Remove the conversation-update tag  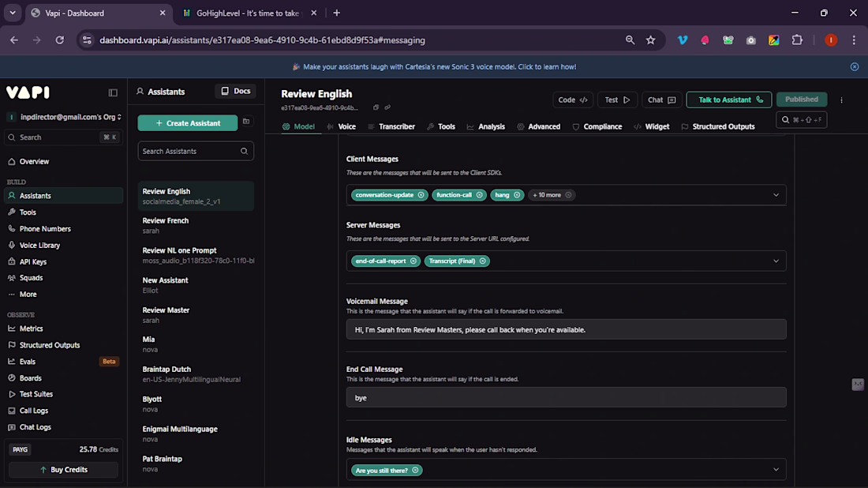click(x=421, y=195)
